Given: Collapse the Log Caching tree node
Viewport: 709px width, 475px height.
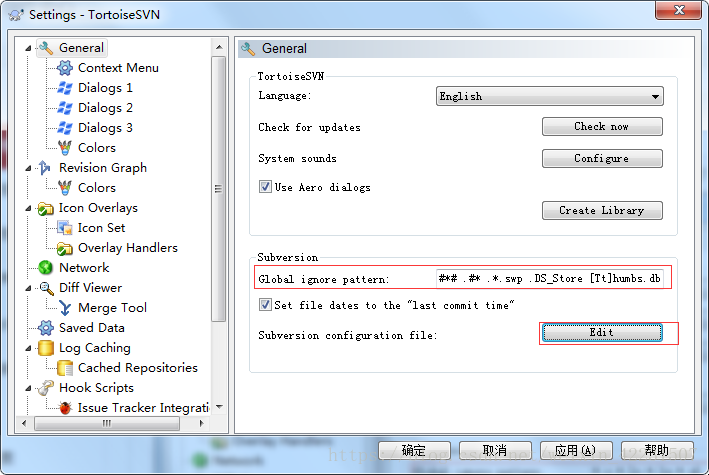Looking at the screenshot, I should pos(28,348).
